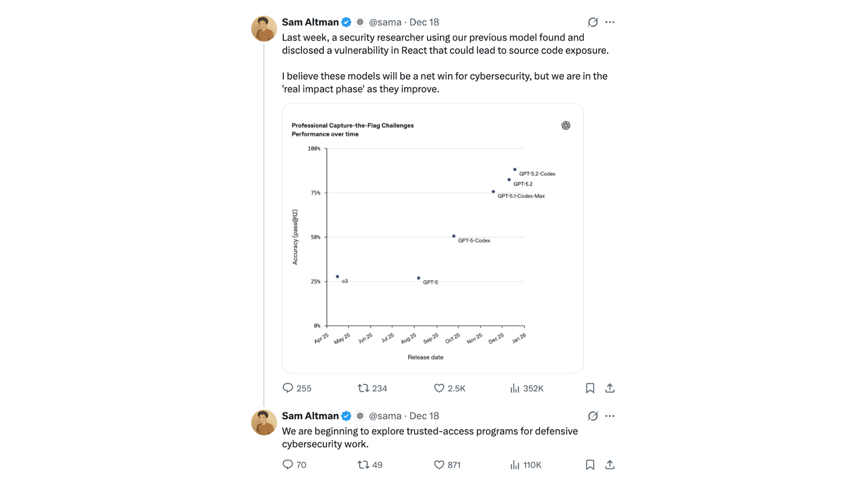Like the first tweet with 2.5K likes
The height and width of the screenshot is (488, 868).
click(x=439, y=388)
